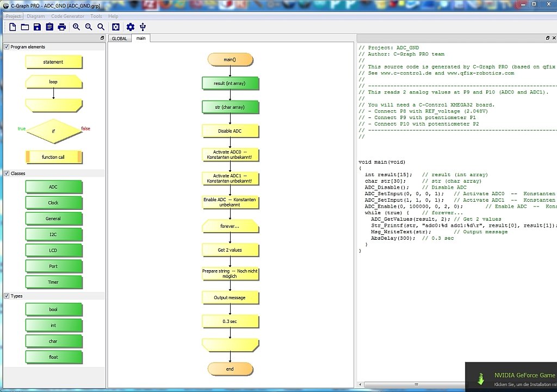Undock the left elements panel

point(102,38)
